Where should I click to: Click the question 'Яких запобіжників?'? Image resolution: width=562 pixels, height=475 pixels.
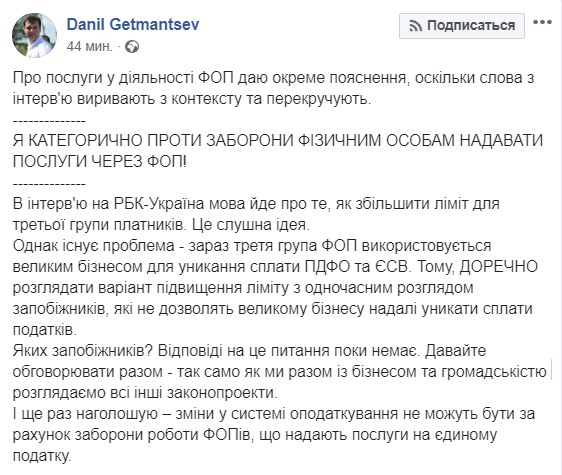point(83,351)
